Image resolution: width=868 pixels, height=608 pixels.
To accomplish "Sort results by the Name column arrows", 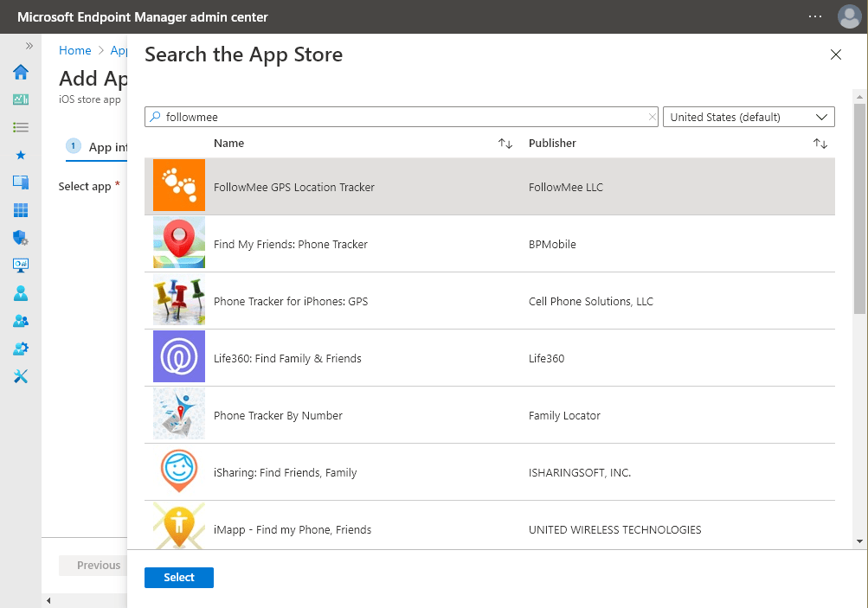I will [505, 144].
